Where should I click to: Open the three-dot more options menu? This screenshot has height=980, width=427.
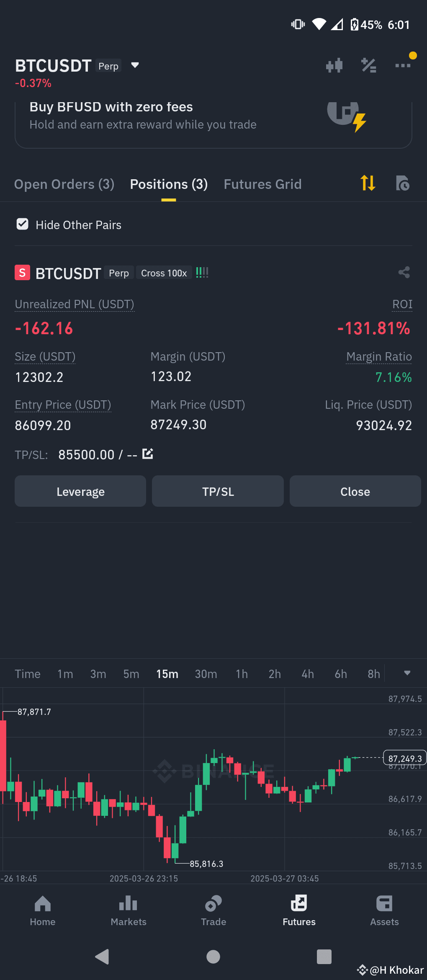click(403, 65)
